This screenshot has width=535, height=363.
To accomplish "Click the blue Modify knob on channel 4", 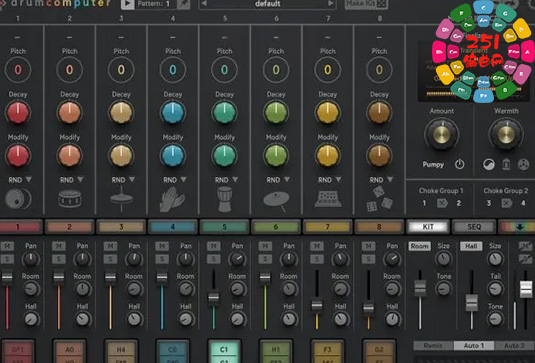I will [173, 155].
